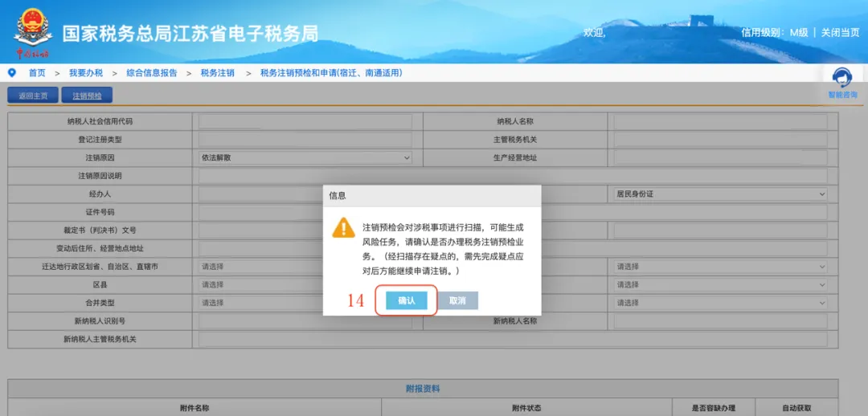This screenshot has height=416, width=868.
Task: Click the 信息 dialog title bar
Action: click(432, 196)
